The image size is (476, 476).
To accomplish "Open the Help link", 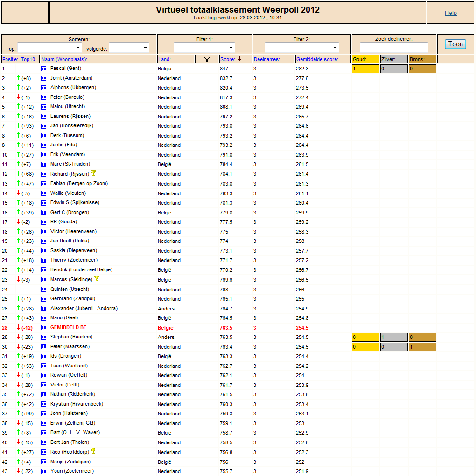I will 450,13.
